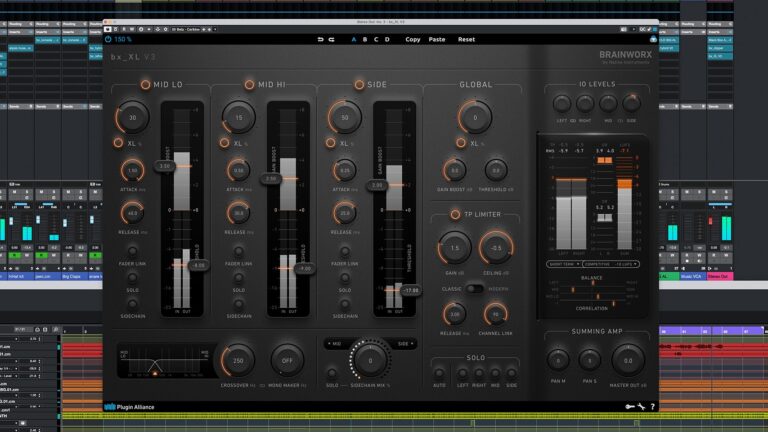Click the store icon at toolbar right
768x432 pixels.
click(653, 39)
